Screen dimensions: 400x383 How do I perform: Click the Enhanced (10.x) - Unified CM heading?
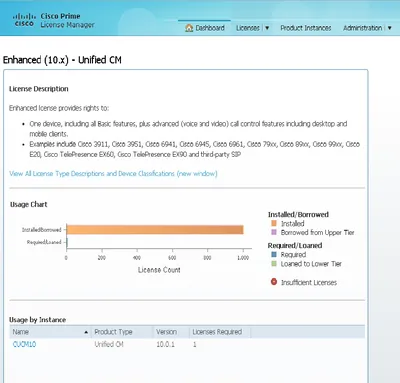(62, 60)
